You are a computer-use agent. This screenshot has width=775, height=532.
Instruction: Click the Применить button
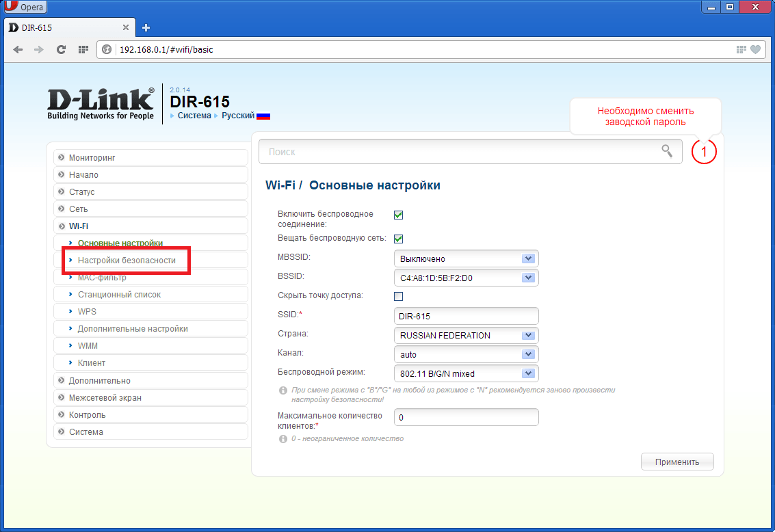coord(677,462)
